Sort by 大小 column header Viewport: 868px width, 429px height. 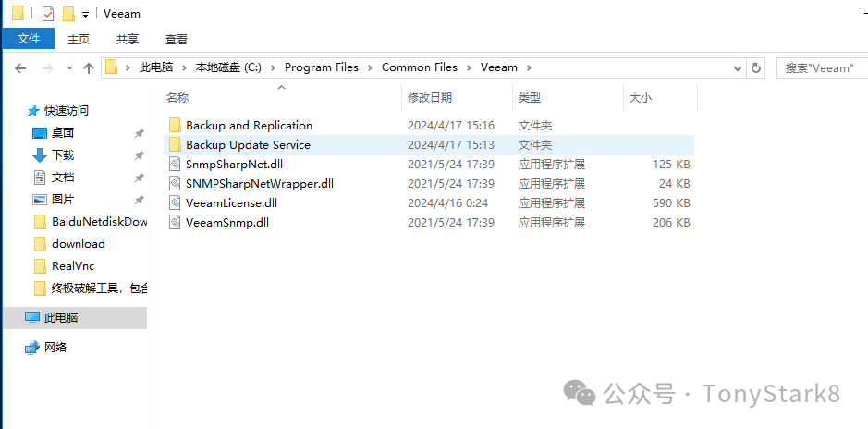point(640,98)
